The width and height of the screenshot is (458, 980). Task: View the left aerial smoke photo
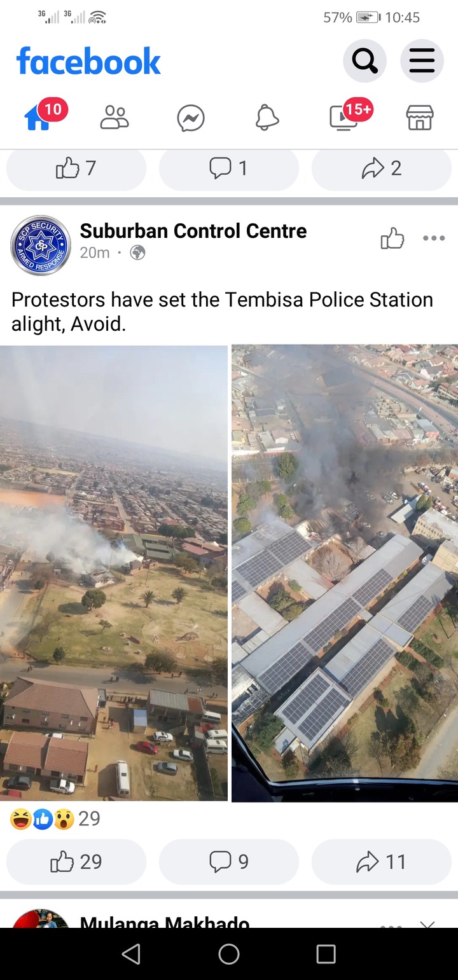coord(114,572)
